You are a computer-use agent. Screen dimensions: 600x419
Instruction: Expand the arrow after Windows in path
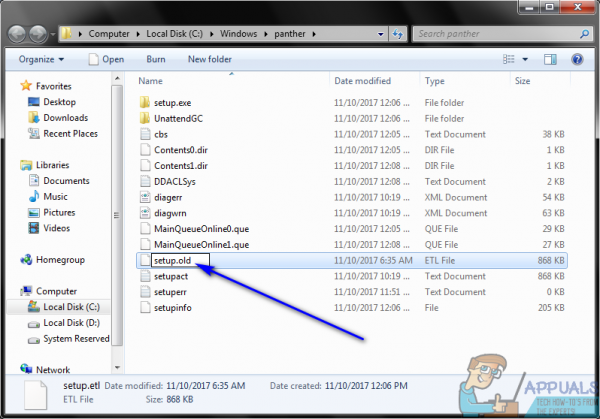tap(266, 34)
